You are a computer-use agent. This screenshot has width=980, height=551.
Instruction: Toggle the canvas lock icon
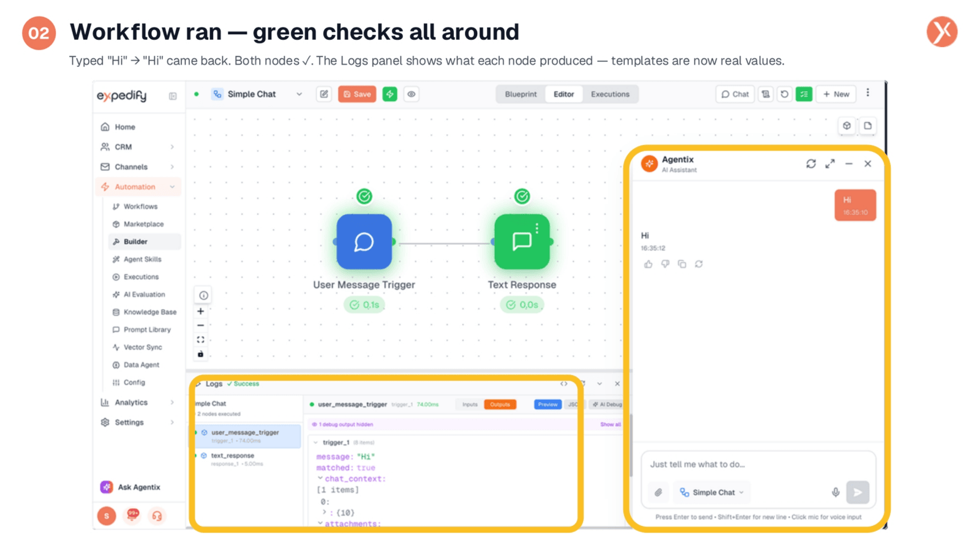click(x=200, y=354)
